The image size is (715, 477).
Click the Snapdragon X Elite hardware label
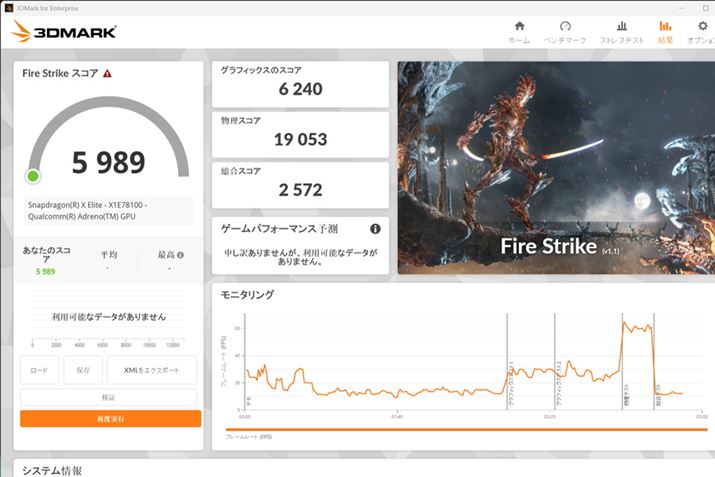coord(109,211)
